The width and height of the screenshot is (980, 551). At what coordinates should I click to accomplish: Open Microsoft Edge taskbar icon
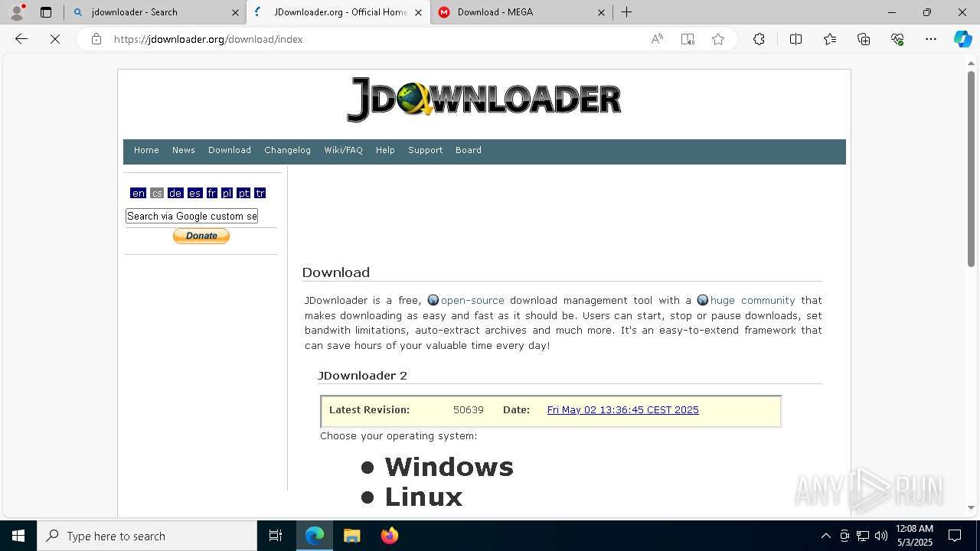(x=315, y=536)
